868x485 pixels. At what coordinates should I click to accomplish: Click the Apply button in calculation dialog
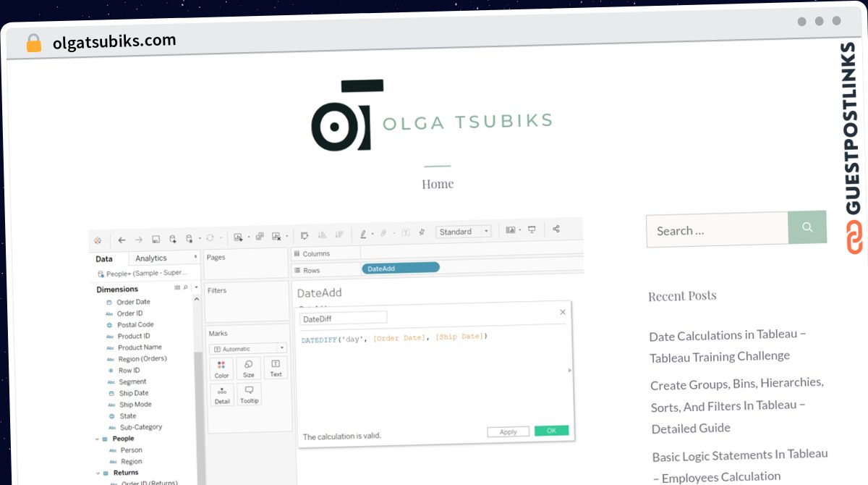tap(509, 432)
